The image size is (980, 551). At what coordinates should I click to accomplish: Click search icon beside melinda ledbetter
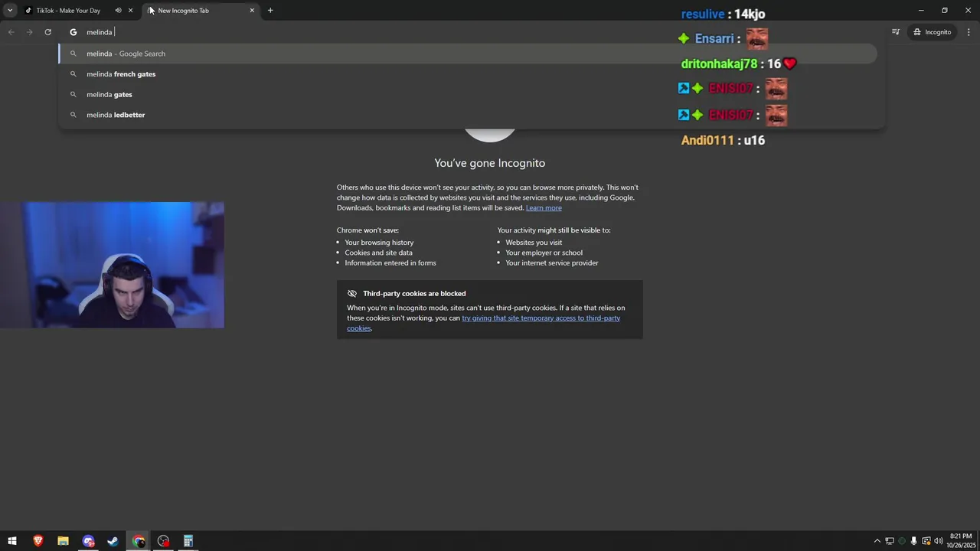point(73,115)
